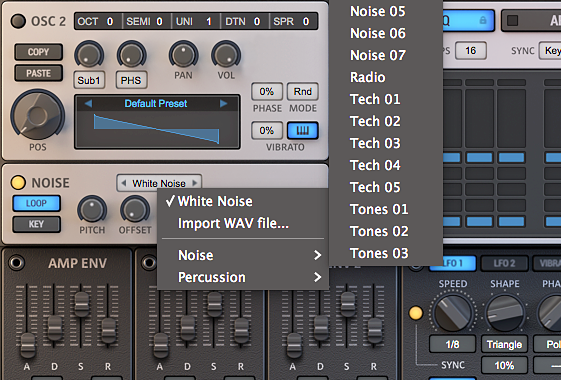Image resolution: width=561 pixels, height=380 pixels.
Task: Click the VIBRATO 0% value box
Action: coord(267,131)
